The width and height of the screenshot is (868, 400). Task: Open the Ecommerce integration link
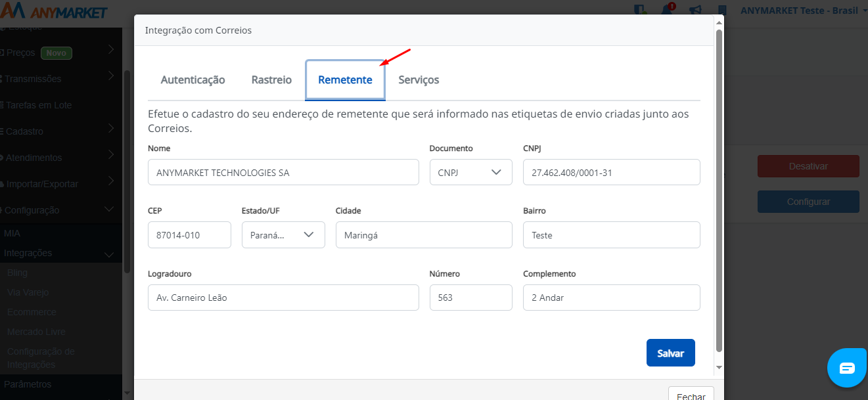(32, 312)
